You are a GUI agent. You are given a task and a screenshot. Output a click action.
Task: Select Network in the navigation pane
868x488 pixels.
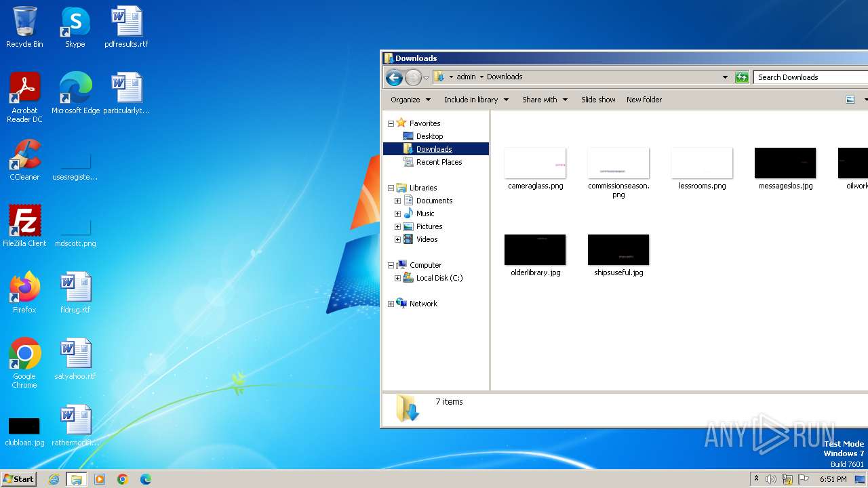point(423,304)
